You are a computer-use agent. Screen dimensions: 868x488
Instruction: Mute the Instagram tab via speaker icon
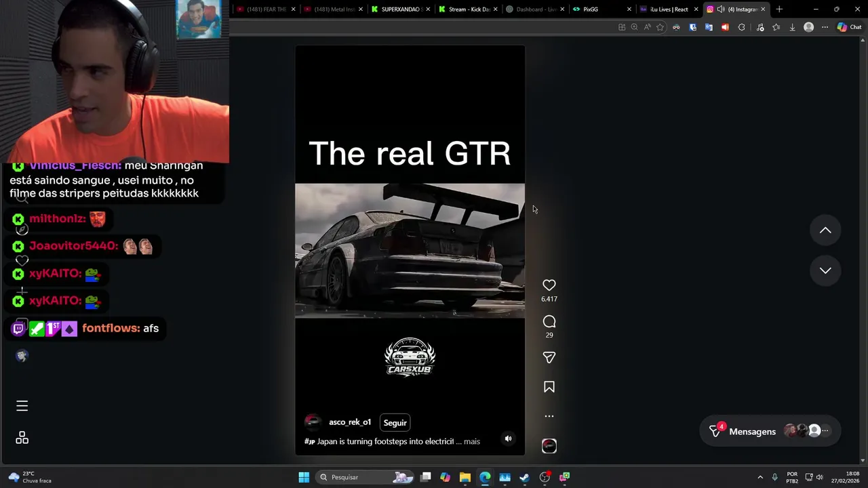pos(721,9)
